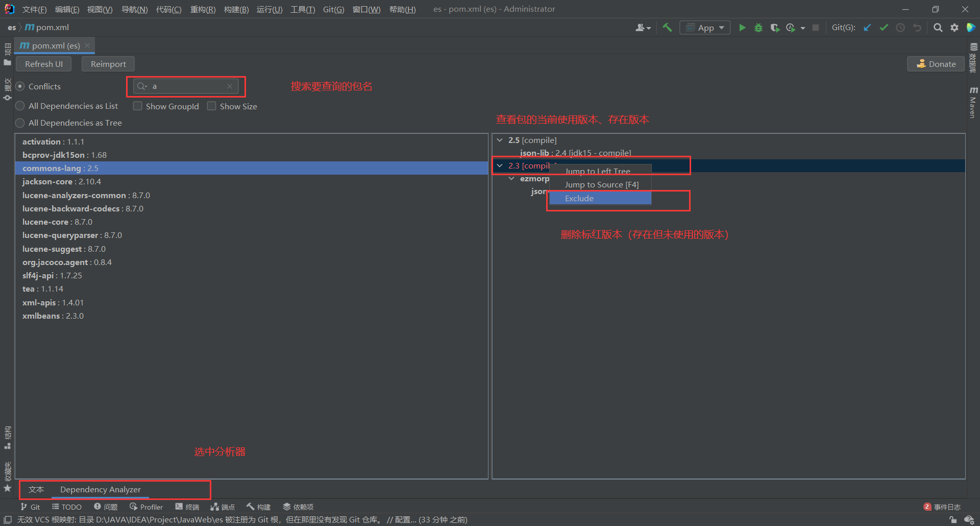The image size is (980, 526).
Task: Choose Jump to Source [F4]
Action: [x=600, y=184]
